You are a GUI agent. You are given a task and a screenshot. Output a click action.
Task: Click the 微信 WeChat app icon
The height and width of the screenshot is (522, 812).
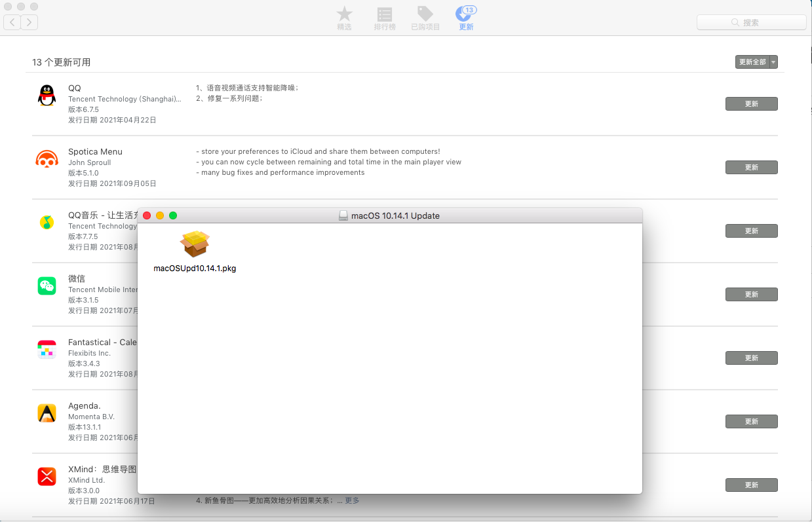(47, 286)
